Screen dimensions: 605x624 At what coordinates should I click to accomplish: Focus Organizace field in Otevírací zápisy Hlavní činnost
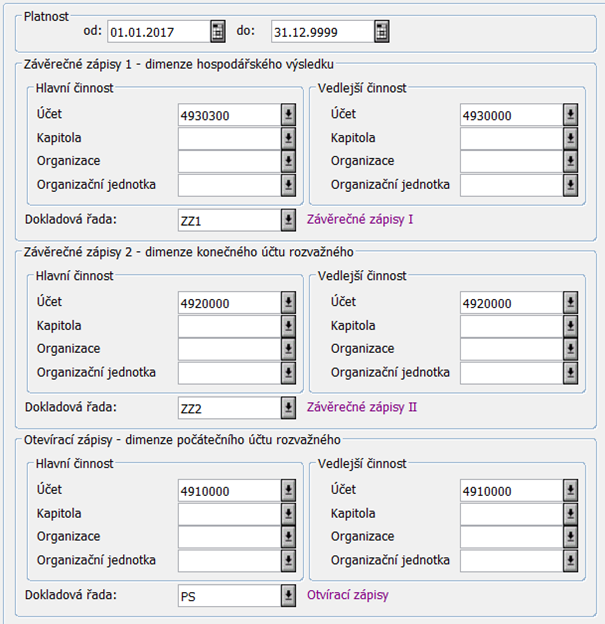(x=227, y=537)
